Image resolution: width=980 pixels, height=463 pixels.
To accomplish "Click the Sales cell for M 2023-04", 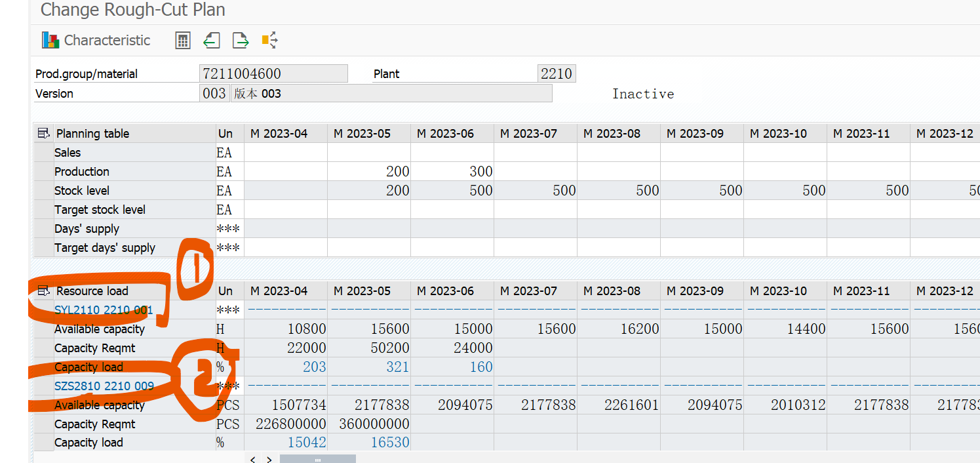I will click(x=285, y=153).
